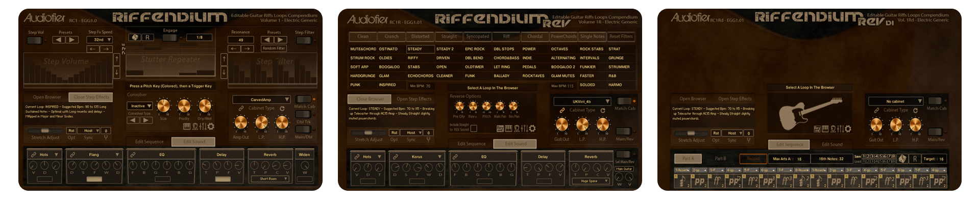Click the cabinet refresh icon in Rev DI window
The height and width of the screenshot is (204, 980).
point(915,110)
